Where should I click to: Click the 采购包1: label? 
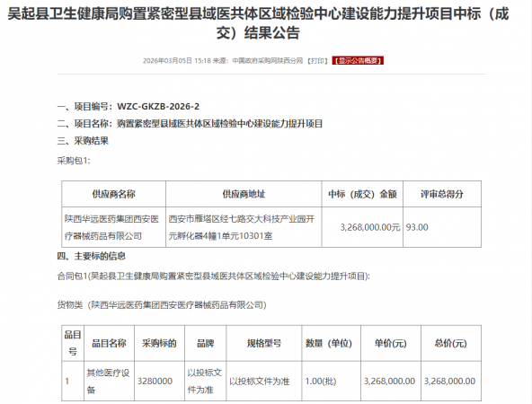point(74,161)
